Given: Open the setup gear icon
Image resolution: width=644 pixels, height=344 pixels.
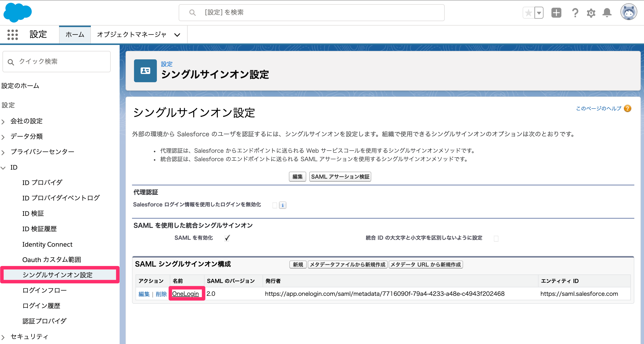Looking at the screenshot, I should coord(591,13).
